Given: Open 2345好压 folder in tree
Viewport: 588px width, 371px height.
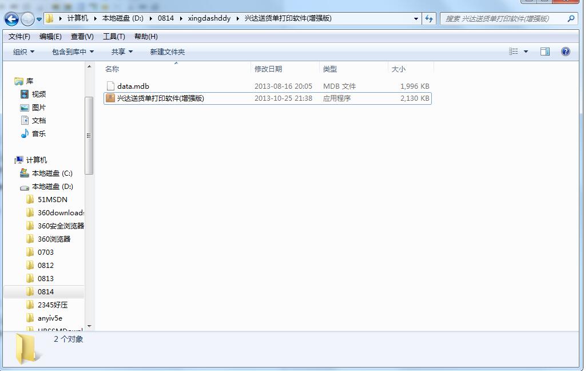Looking at the screenshot, I should coord(53,305).
